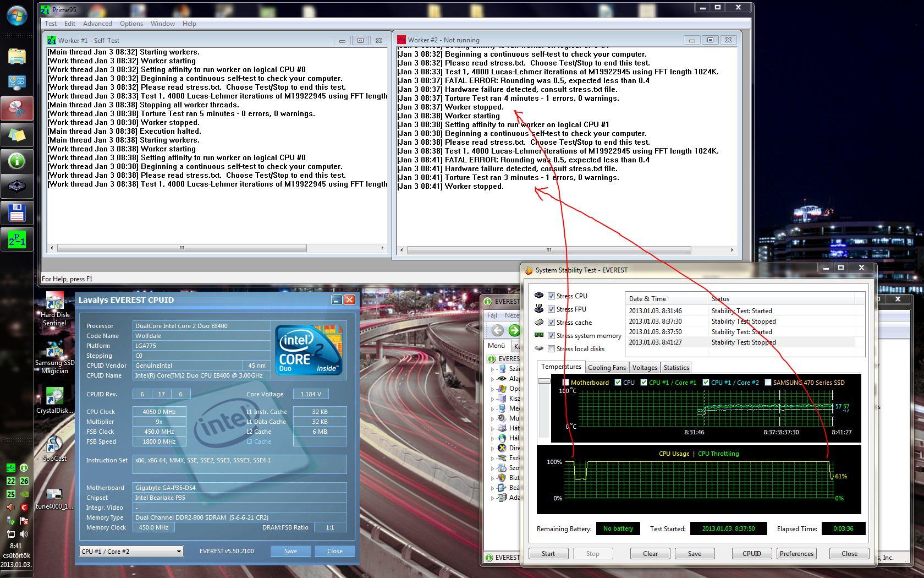
Task: Toggle the Stress system memory checkbox
Action: pyautogui.click(x=551, y=336)
